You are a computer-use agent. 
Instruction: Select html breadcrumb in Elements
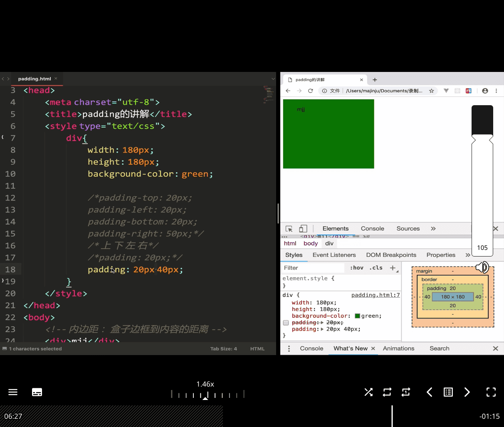[290, 243]
